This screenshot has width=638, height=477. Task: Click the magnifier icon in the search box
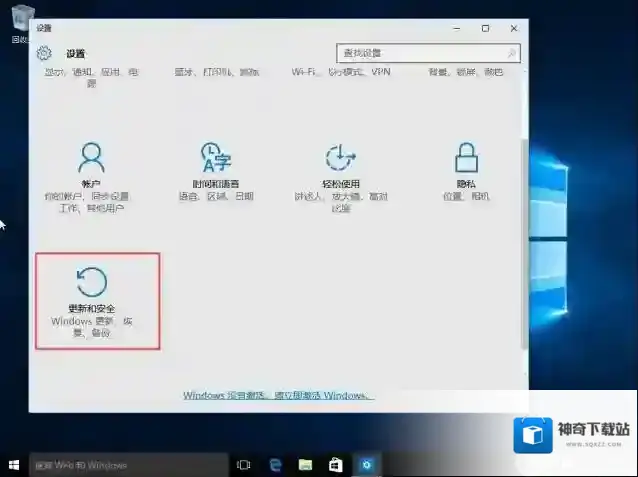511,53
